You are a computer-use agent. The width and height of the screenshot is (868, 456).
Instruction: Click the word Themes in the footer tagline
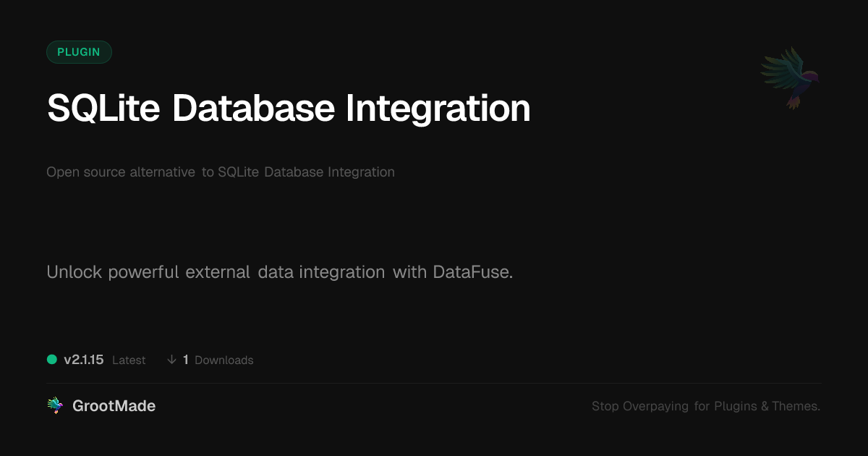(796, 406)
